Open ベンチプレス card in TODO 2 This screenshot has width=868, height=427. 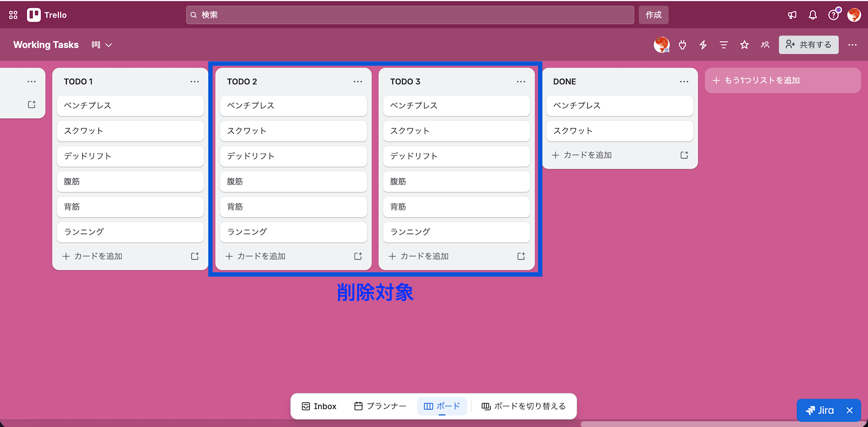(x=293, y=106)
